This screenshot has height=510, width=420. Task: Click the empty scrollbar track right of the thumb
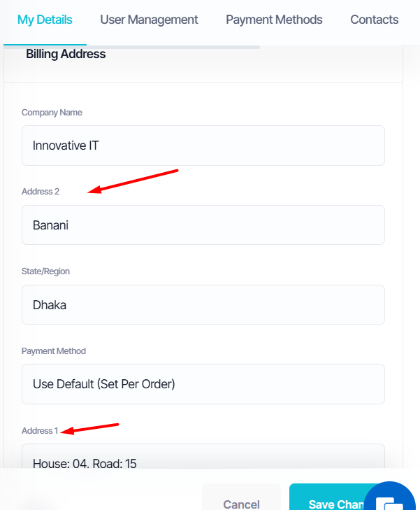tap(331, 47)
